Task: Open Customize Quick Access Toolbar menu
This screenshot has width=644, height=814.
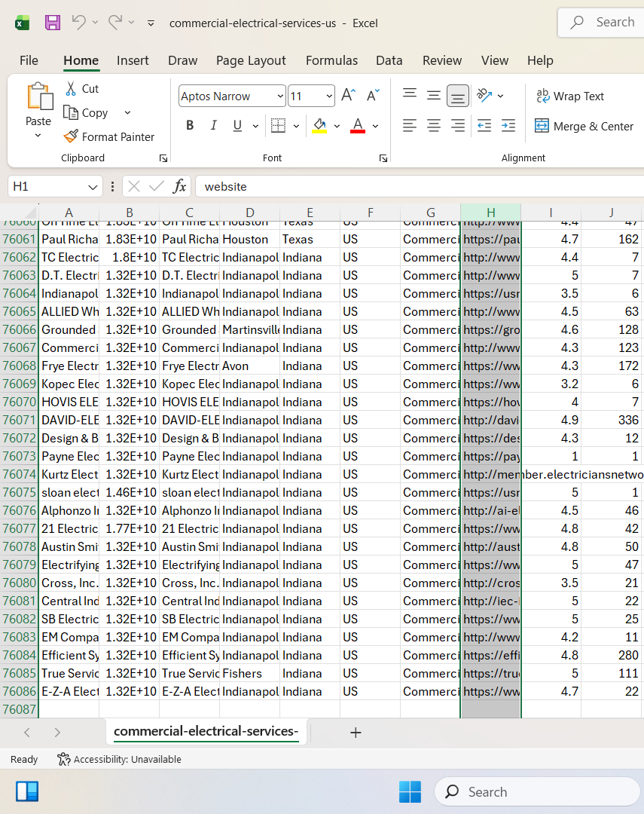Action: (x=151, y=23)
